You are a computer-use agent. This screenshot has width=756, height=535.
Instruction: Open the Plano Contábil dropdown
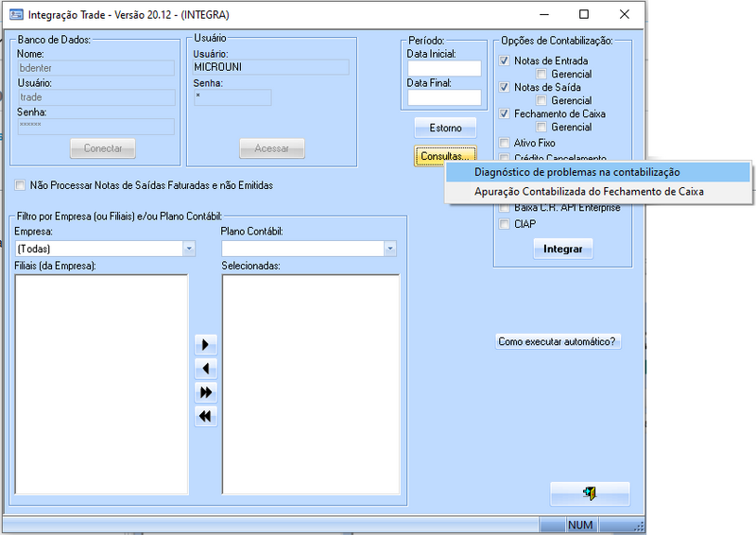(390, 249)
